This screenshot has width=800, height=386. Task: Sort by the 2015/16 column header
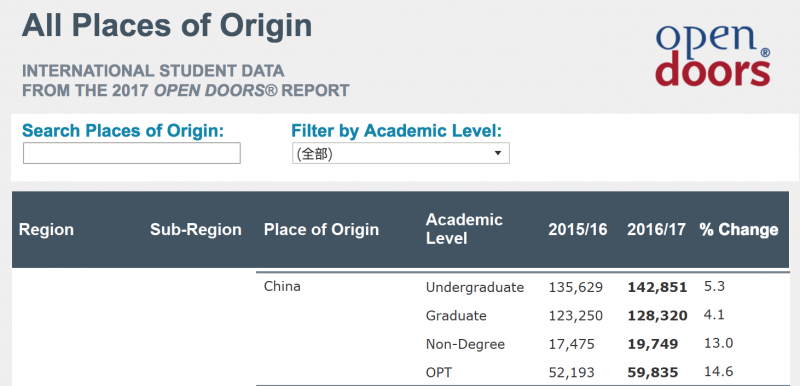tap(578, 229)
